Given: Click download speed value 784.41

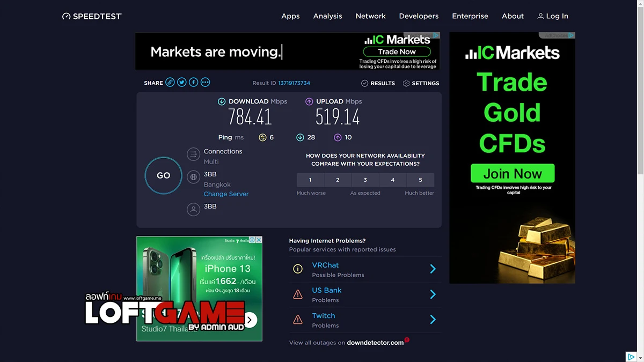Looking at the screenshot, I should click(250, 117).
